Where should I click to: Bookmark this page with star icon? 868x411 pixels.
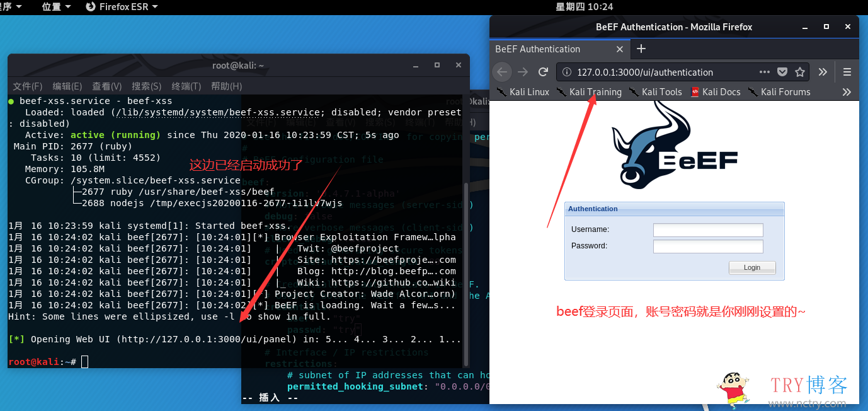(800, 72)
